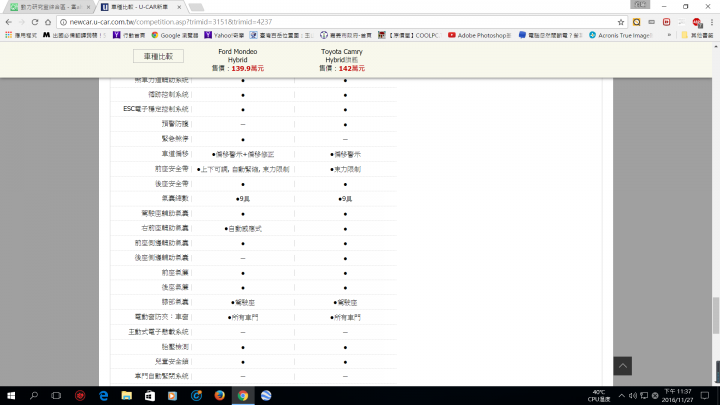Screen dimensions: 720x405
Task: Click the address bar URL
Action: 171,22
